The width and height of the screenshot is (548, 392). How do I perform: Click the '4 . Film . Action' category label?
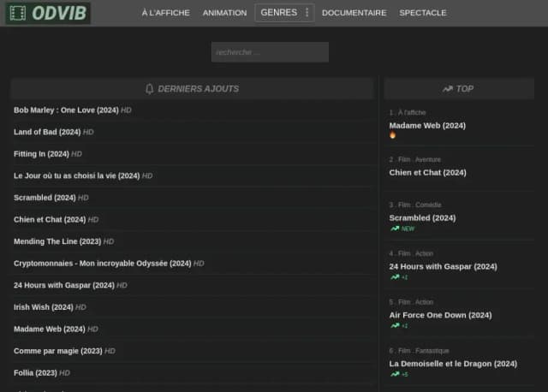411,253
